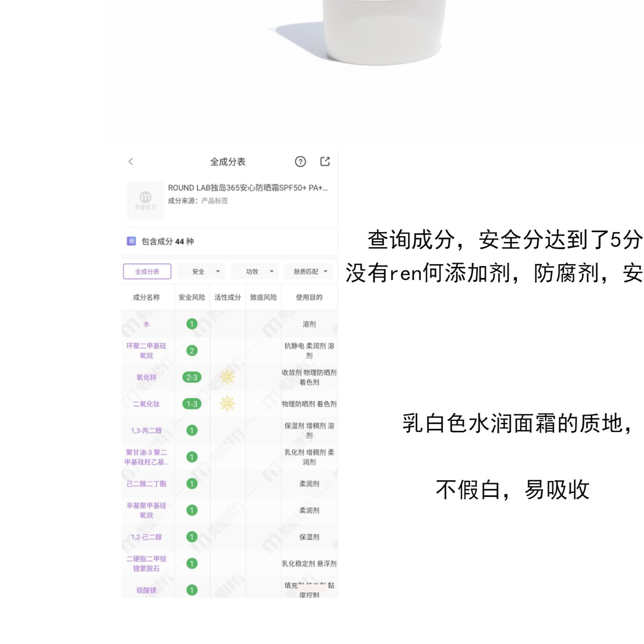This screenshot has width=644, height=644.
Task: Tap the blue 表 icon beside 包含成分
Action: tap(131, 241)
